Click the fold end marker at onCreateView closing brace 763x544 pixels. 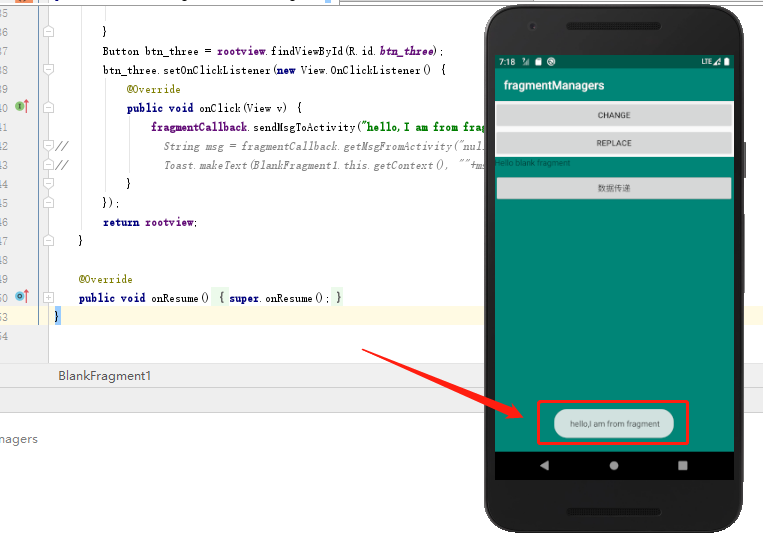pyautogui.click(x=49, y=240)
